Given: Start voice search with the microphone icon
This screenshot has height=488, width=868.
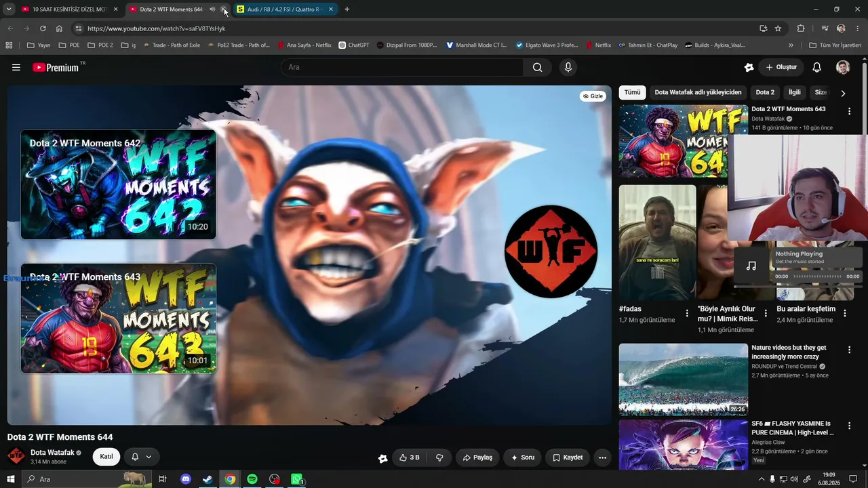Looking at the screenshot, I should click(568, 67).
